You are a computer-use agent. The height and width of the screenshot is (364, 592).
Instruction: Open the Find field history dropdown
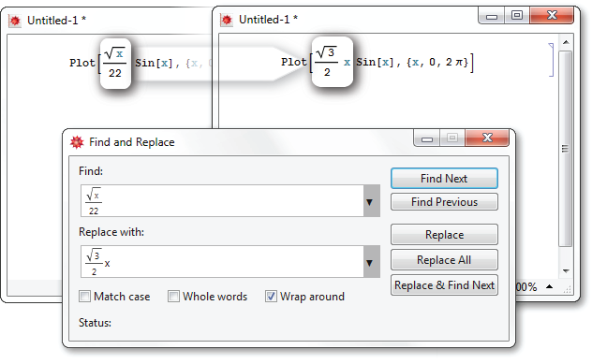371,201
